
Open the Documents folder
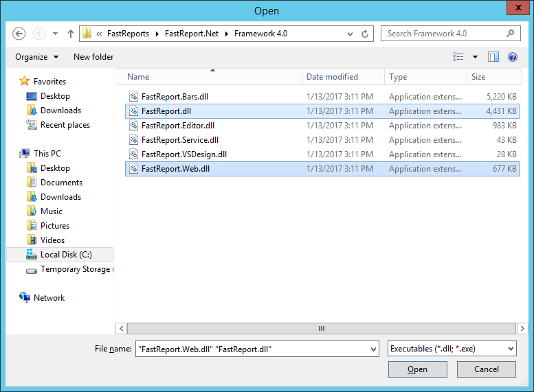coord(61,183)
